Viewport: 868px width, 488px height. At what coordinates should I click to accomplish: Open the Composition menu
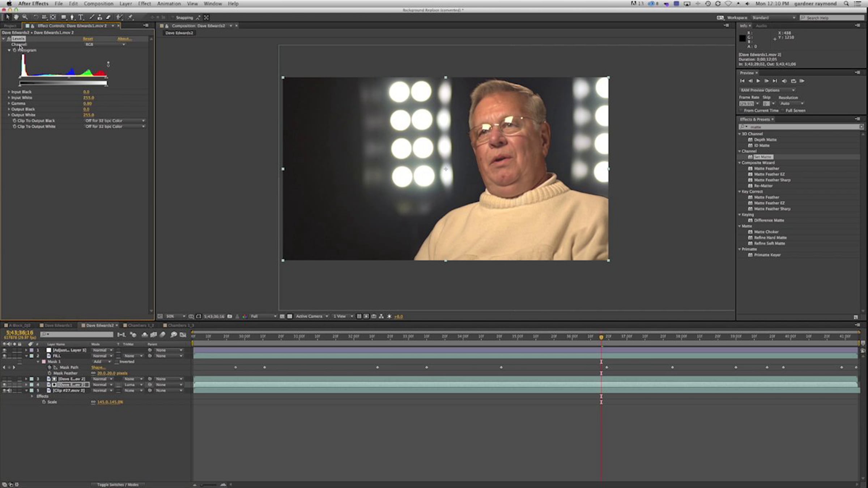[98, 4]
